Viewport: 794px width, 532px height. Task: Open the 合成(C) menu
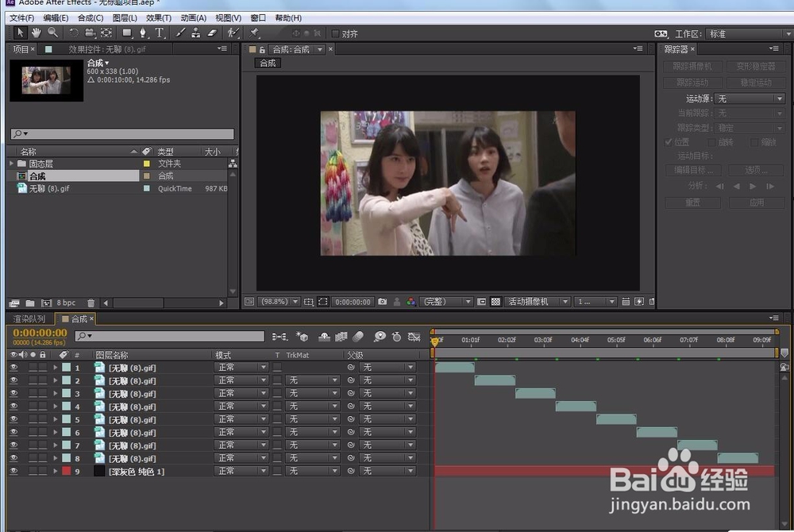point(91,18)
